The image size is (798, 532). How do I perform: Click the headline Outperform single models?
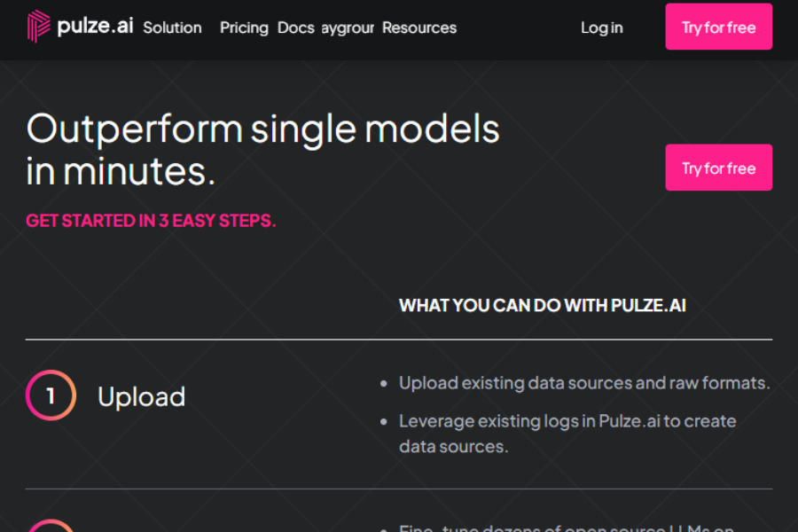point(262,129)
